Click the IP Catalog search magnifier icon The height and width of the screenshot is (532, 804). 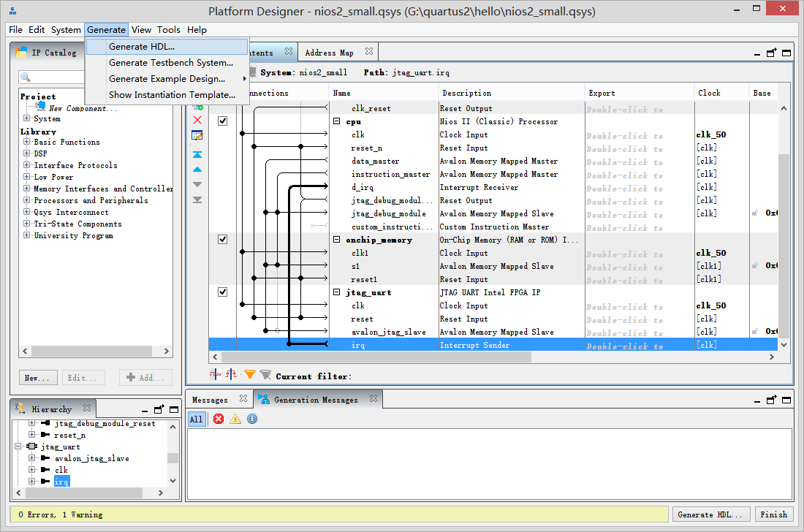click(25, 77)
